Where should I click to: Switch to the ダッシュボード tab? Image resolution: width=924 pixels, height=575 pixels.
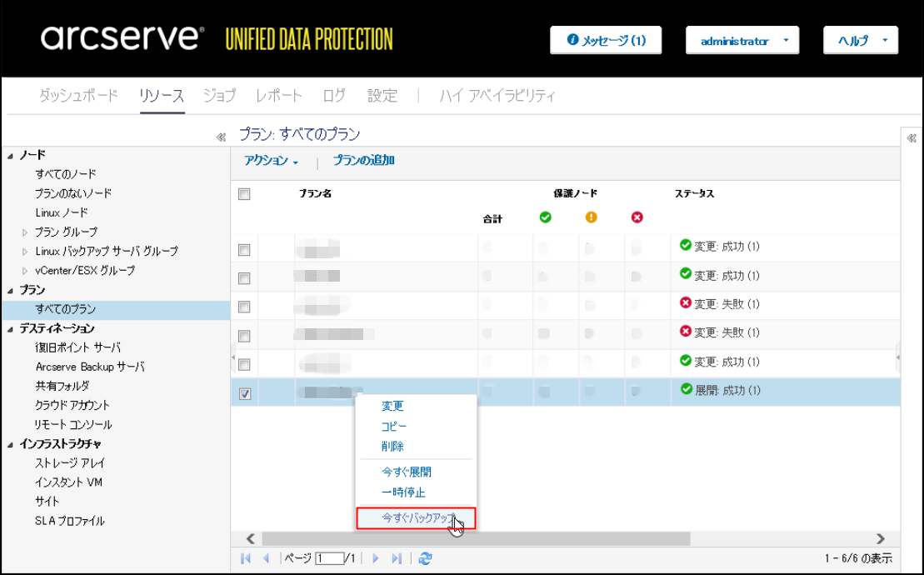(x=78, y=95)
